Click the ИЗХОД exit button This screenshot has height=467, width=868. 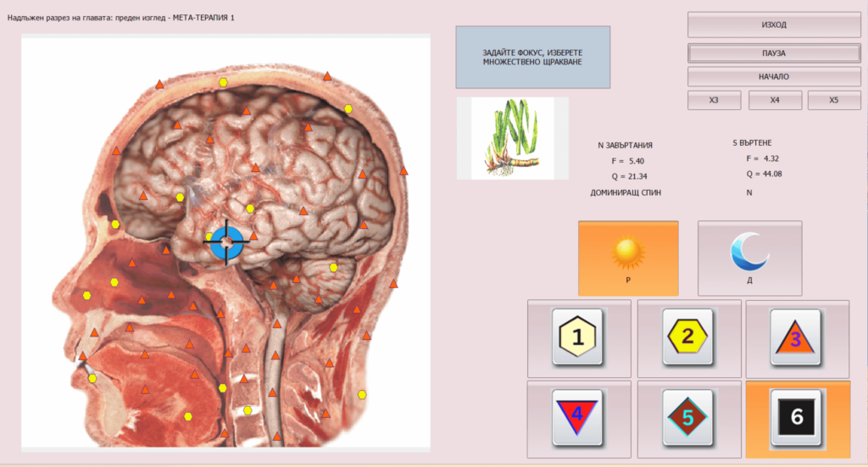pyautogui.click(x=774, y=25)
